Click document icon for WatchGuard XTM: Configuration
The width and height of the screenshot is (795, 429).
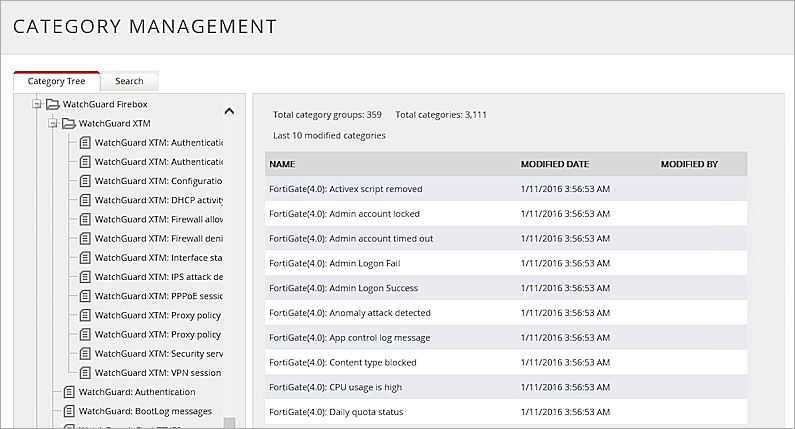pyautogui.click(x=84, y=181)
